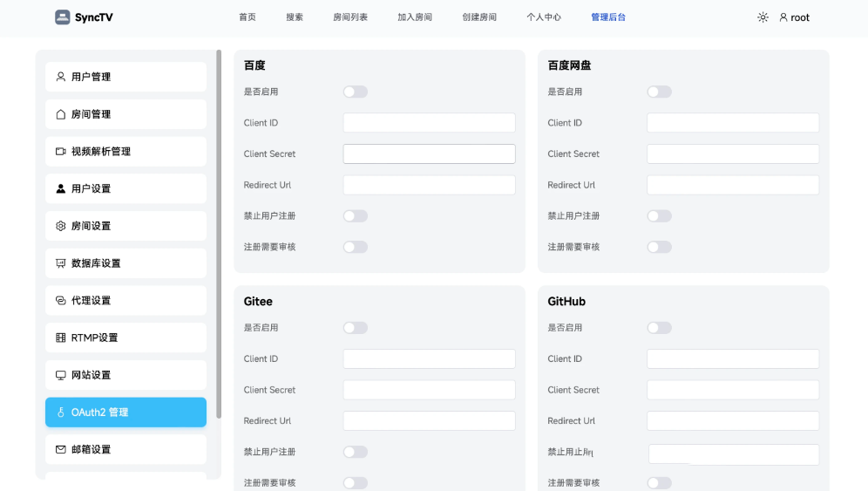Open 加入房间 in the top navigation

pos(415,17)
